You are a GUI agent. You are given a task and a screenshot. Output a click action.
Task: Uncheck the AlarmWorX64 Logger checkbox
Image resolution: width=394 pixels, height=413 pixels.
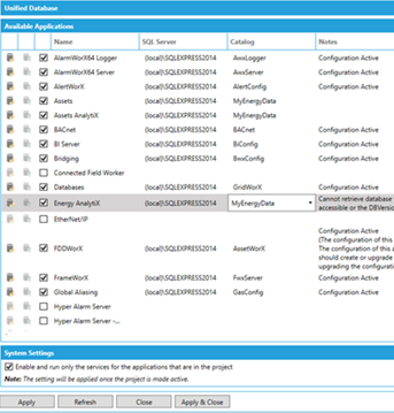[43, 58]
